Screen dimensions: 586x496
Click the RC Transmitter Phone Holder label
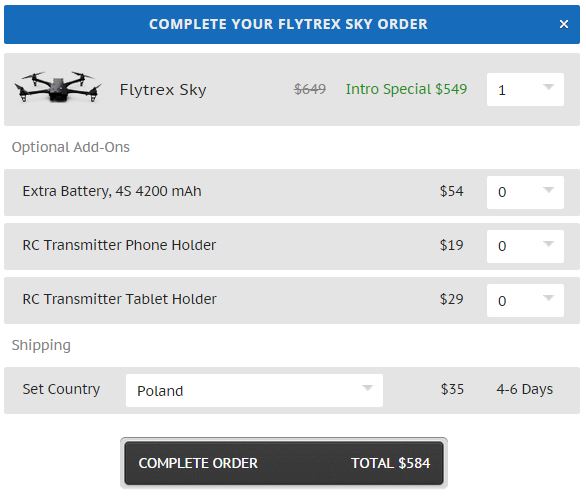point(119,245)
